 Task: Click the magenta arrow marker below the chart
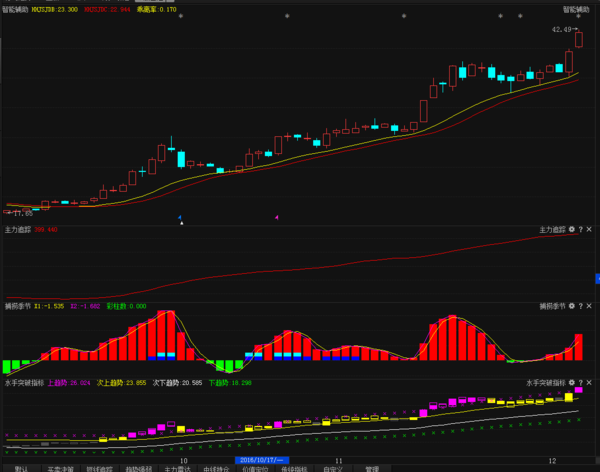coord(277,217)
